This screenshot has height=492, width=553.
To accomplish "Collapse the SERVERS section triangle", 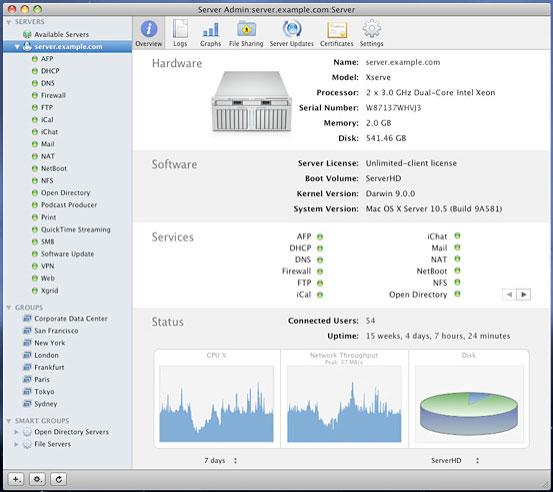I will pyautogui.click(x=9, y=22).
